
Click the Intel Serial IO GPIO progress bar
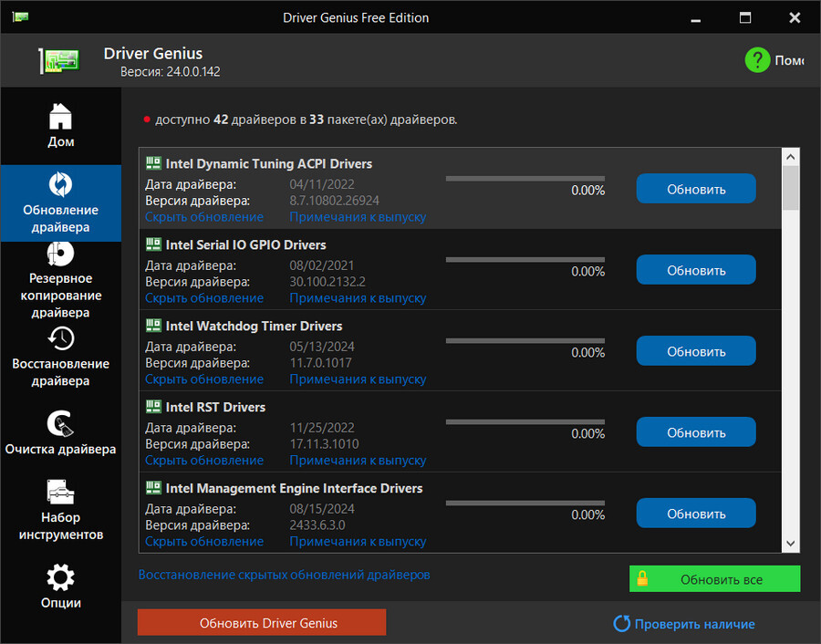click(x=525, y=260)
